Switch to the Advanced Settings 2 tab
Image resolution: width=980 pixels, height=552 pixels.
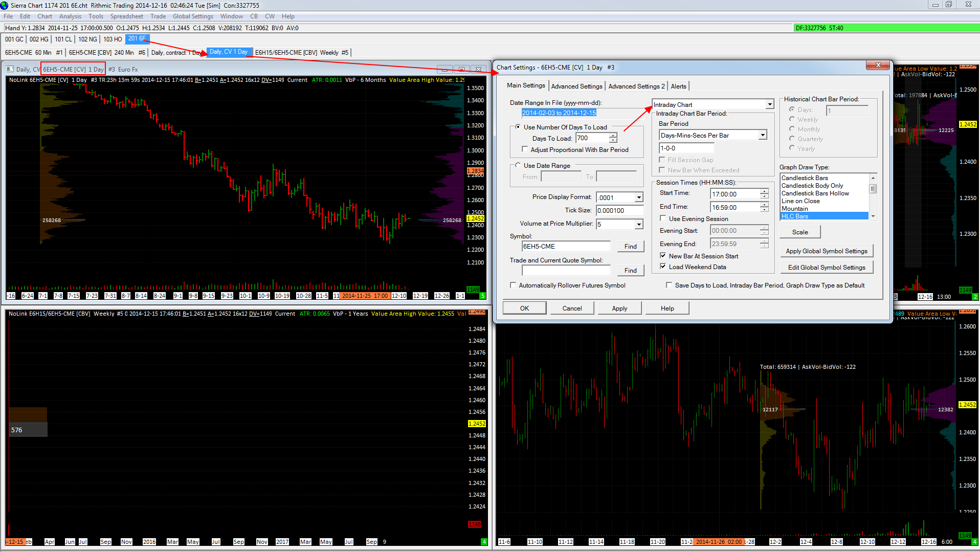coord(636,86)
